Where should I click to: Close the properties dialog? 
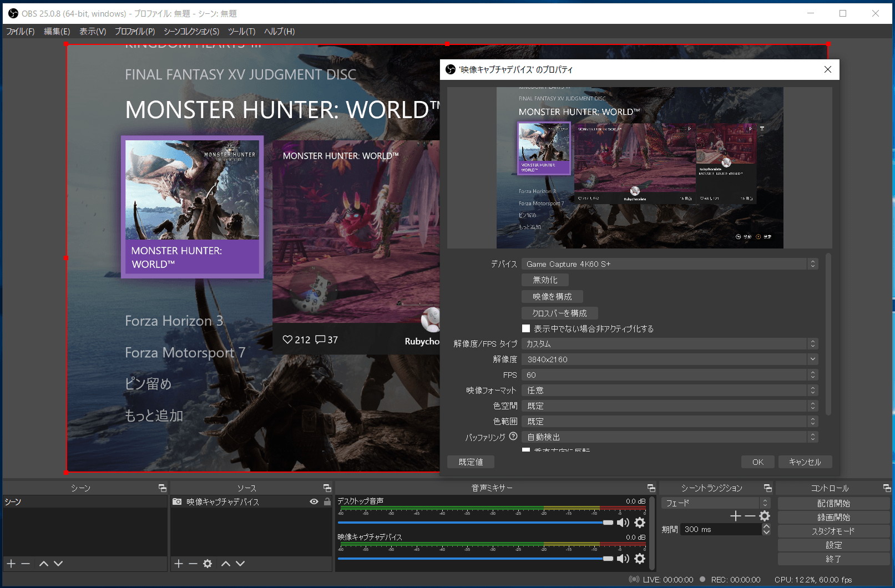828,69
